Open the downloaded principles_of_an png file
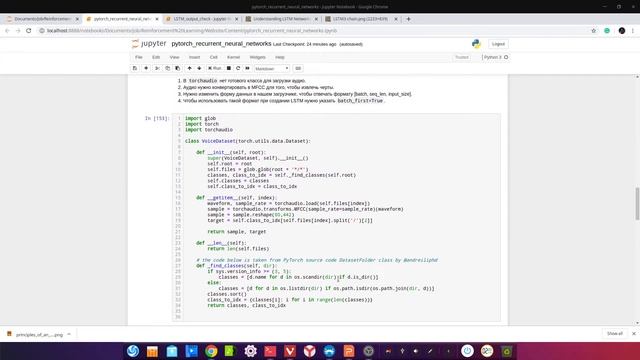The width and height of the screenshot is (640, 360). pos(35,334)
